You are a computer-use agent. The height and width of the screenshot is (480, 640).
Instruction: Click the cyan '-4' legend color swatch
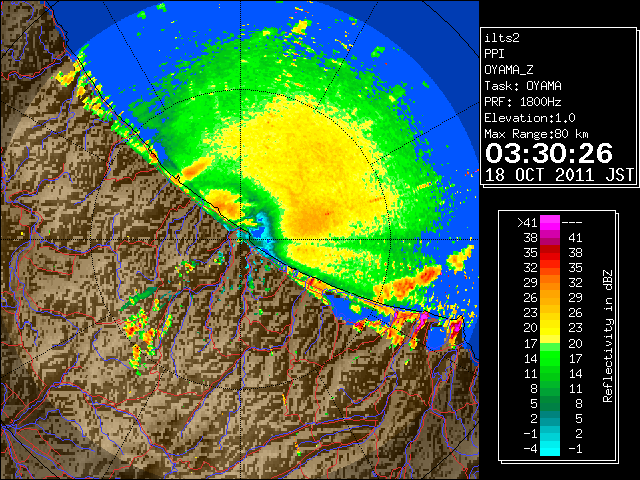tap(550, 449)
